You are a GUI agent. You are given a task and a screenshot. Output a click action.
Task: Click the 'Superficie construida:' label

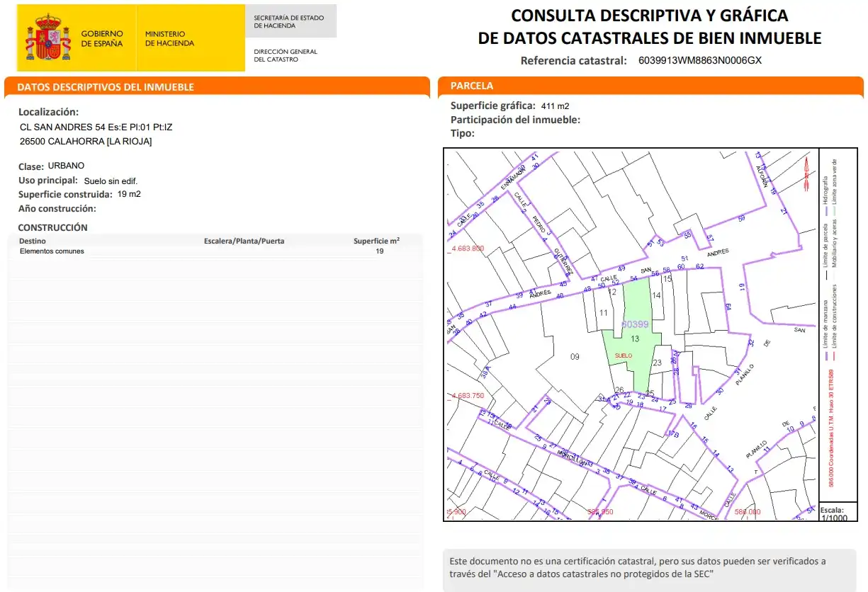tap(66, 194)
